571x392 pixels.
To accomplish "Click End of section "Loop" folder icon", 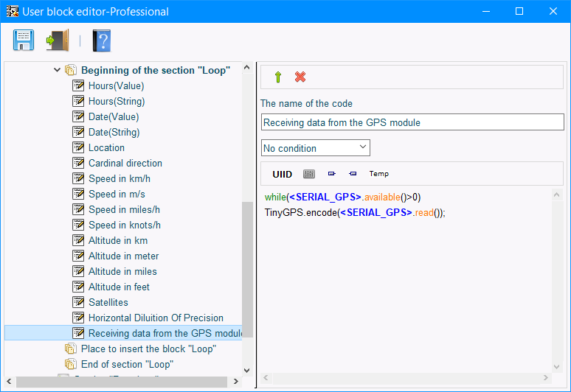I will (71, 364).
